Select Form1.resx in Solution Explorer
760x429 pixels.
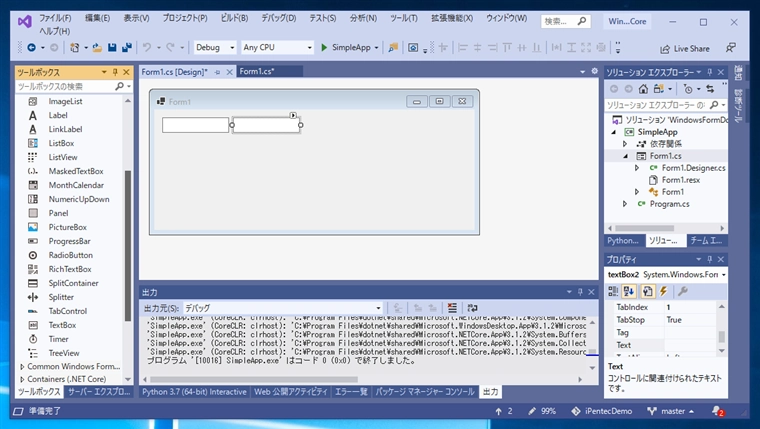click(x=681, y=180)
